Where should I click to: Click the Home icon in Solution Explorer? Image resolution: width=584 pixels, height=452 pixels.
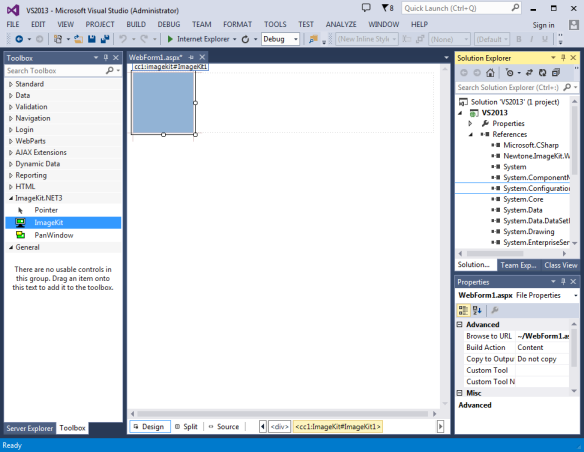[x=490, y=73]
